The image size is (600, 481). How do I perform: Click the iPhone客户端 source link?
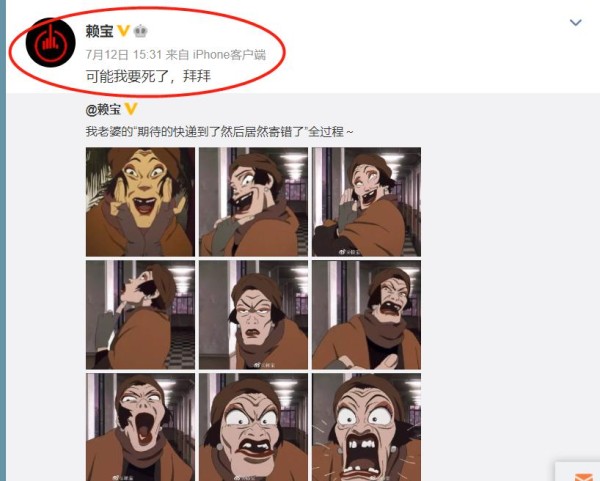[x=229, y=55]
